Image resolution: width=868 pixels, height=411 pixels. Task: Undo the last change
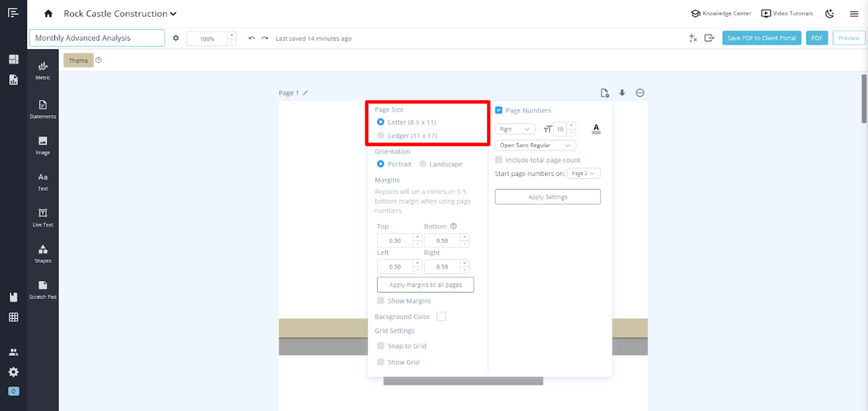pyautogui.click(x=252, y=38)
